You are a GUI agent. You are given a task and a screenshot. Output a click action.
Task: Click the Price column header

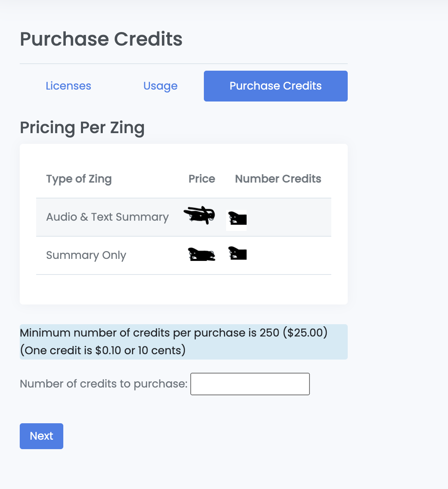point(202,179)
